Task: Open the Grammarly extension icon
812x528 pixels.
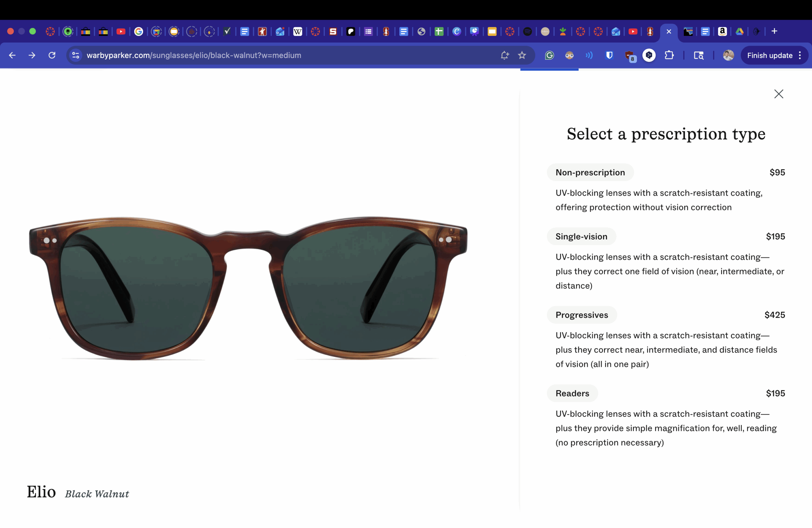Action: [x=549, y=55]
